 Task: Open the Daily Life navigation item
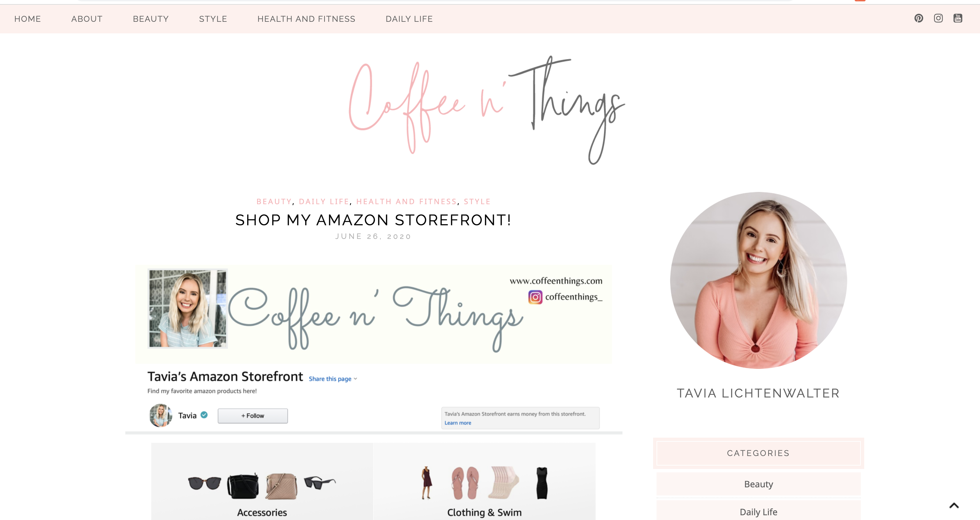coord(409,19)
